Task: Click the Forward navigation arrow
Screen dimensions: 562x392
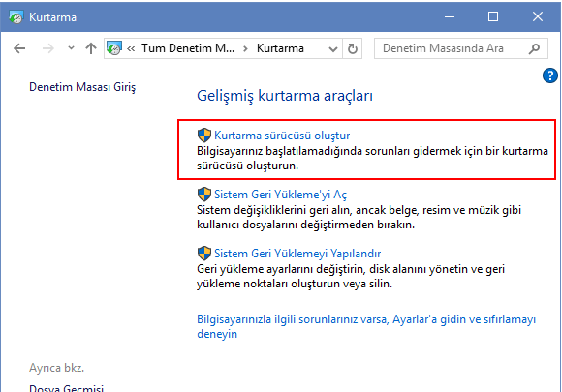Action: click(48, 48)
